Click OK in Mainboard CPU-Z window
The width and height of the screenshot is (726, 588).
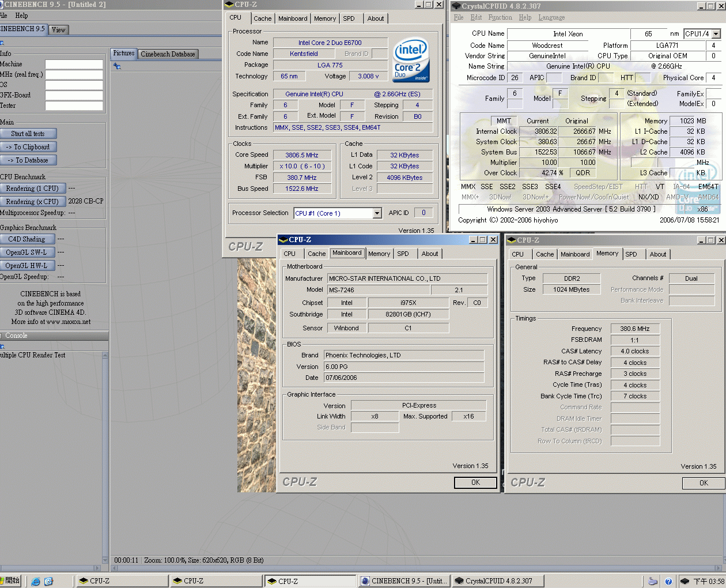point(475,483)
